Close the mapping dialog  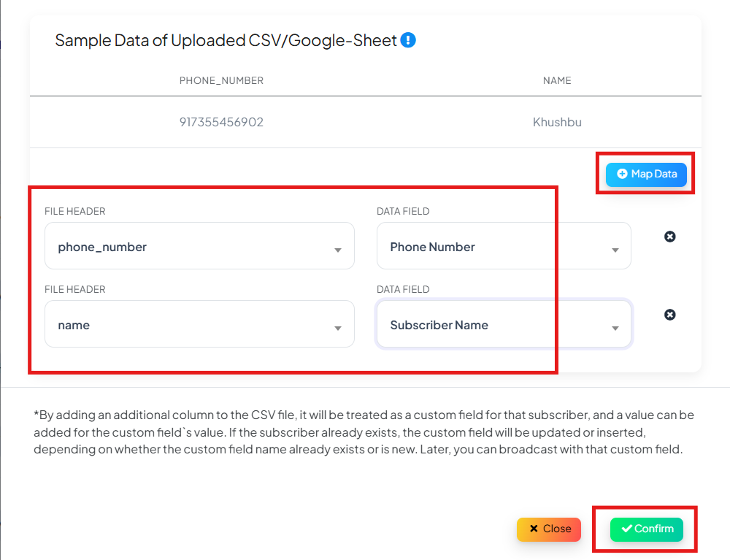click(549, 529)
